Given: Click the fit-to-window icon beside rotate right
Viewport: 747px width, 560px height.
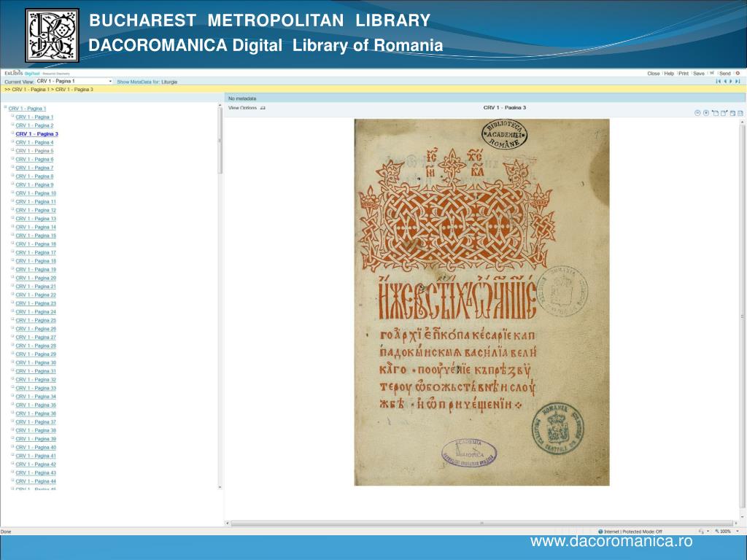Looking at the screenshot, I should coord(732,113).
